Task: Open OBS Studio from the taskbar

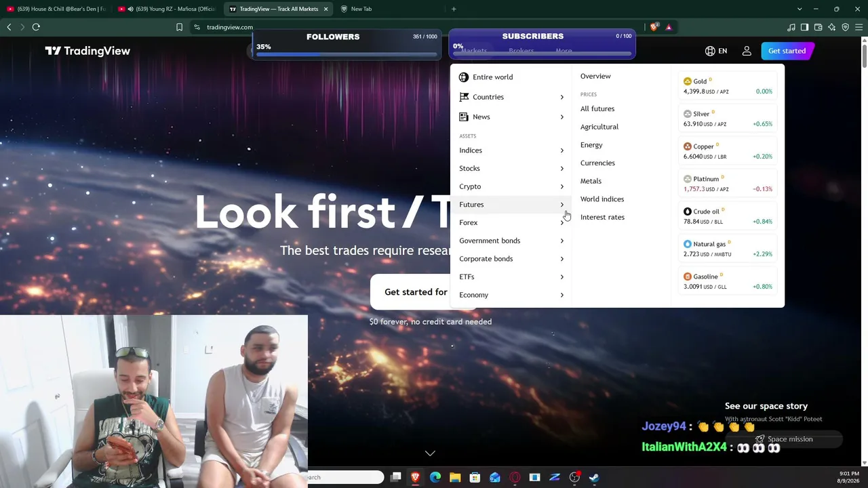Action: [574, 477]
